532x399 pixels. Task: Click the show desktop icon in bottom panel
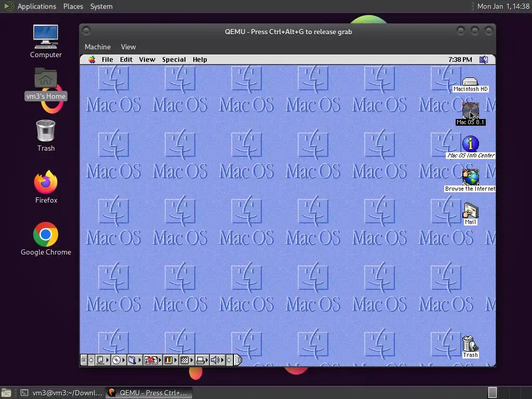point(6,393)
